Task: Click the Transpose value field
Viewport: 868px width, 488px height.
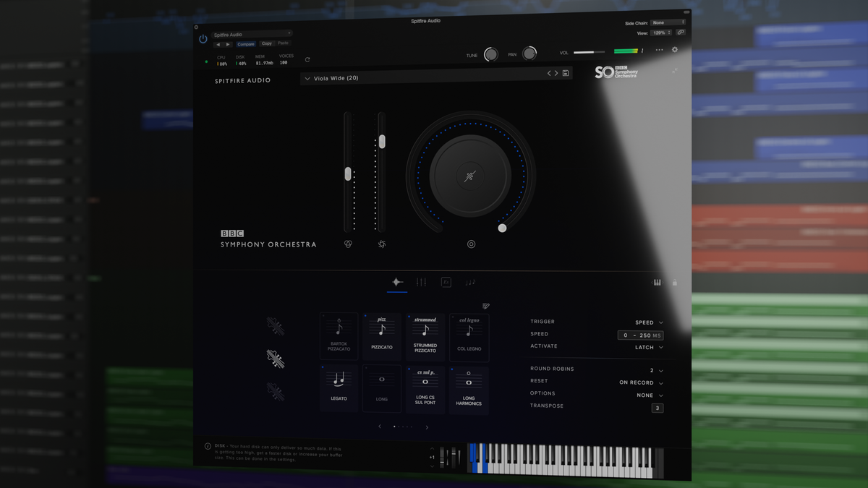Action: tap(657, 408)
